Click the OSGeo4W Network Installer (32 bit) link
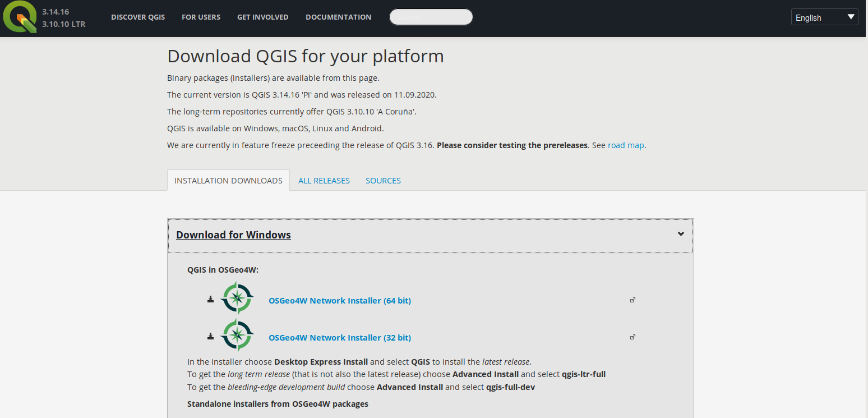The width and height of the screenshot is (868, 418). click(340, 338)
